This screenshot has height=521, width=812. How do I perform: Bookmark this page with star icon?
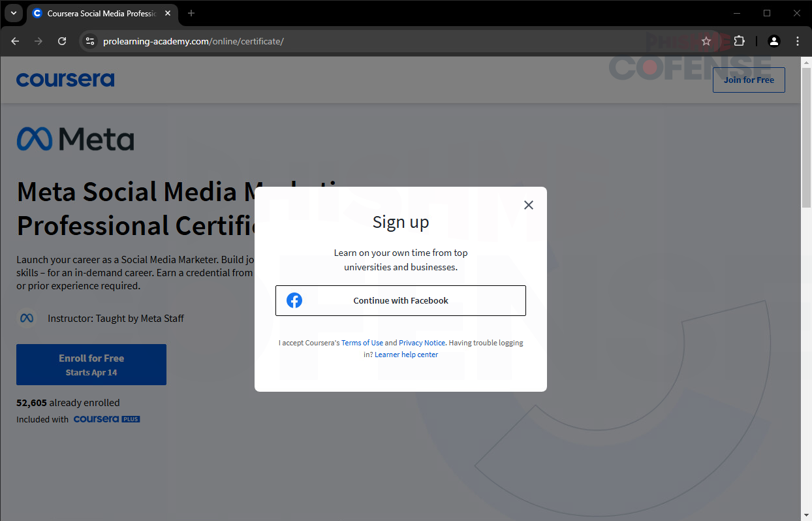pyautogui.click(x=706, y=41)
